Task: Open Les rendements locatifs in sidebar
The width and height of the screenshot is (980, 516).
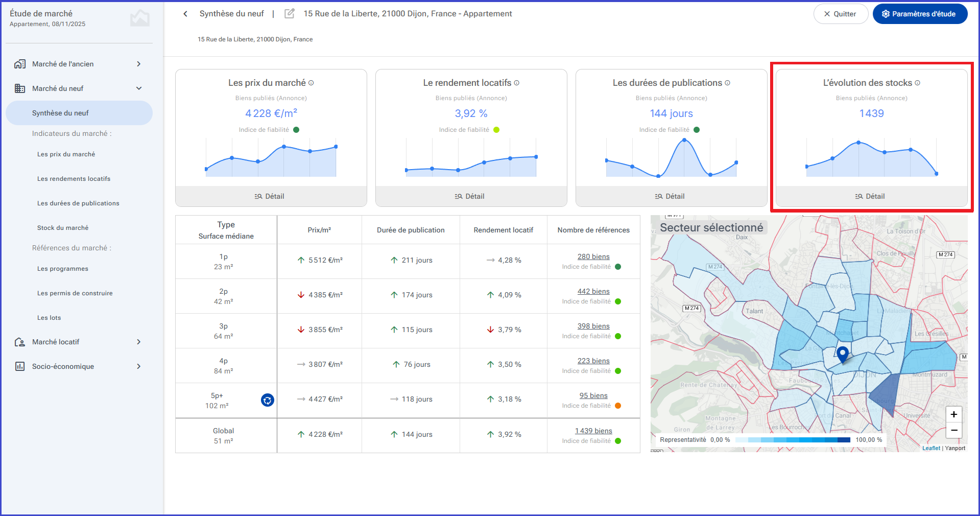Action: [74, 179]
